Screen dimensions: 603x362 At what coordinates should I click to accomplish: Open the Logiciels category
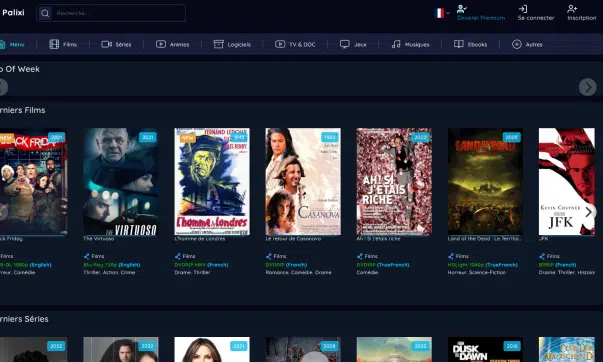pyautogui.click(x=232, y=44)
